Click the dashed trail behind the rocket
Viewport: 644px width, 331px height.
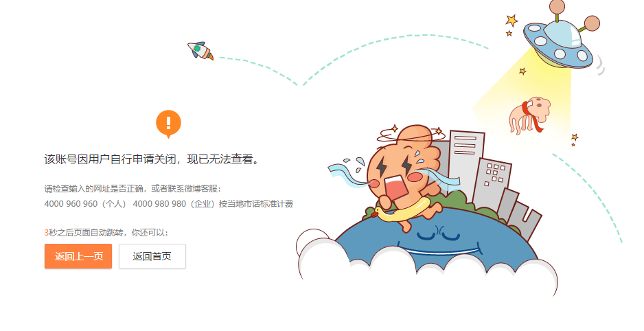click(258, 70)
